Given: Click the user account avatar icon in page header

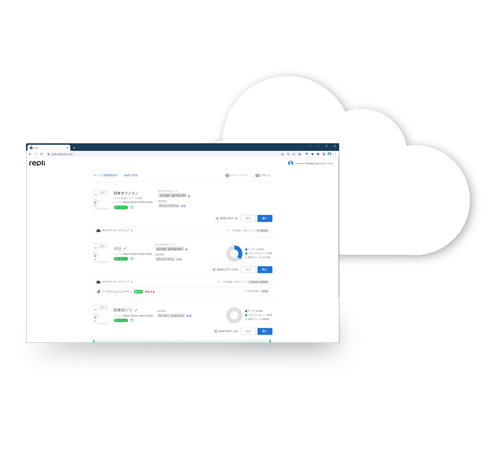Looking at the screenshot, I should coord(291,163).
